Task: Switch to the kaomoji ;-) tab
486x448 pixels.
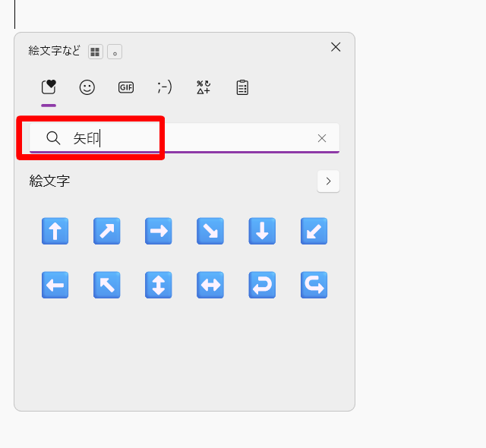Action: coord(165,87)
